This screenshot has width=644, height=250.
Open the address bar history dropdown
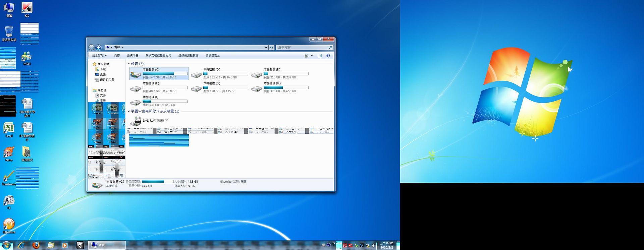click(266, 48)
